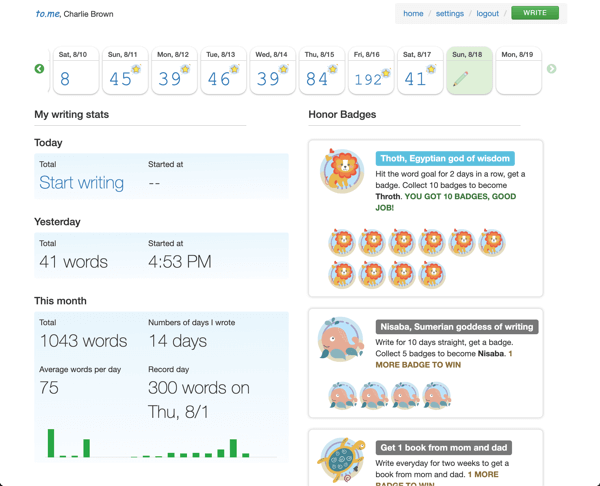This screenshot has width=600, height=486.
Task: Select the Sat, 8/10 day card
Action: [x=73, y=71]
